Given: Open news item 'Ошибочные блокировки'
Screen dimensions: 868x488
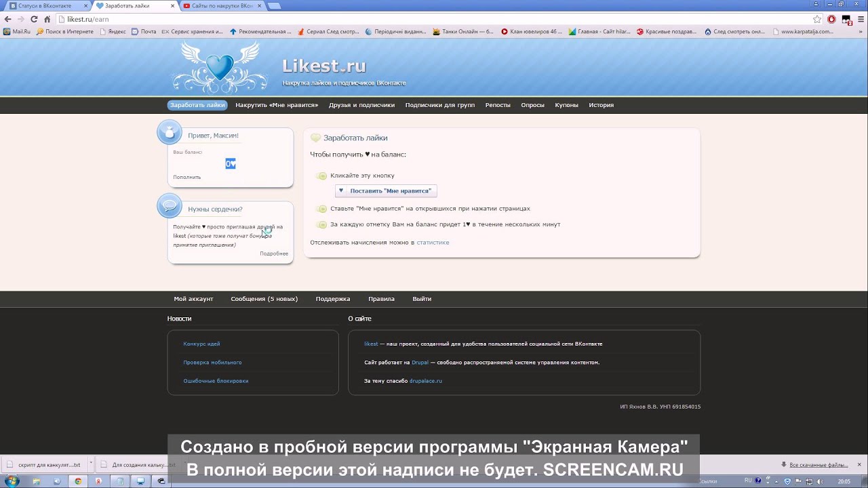Looking at the screenshot, I should pyautogui.click(x=216, y=381).
